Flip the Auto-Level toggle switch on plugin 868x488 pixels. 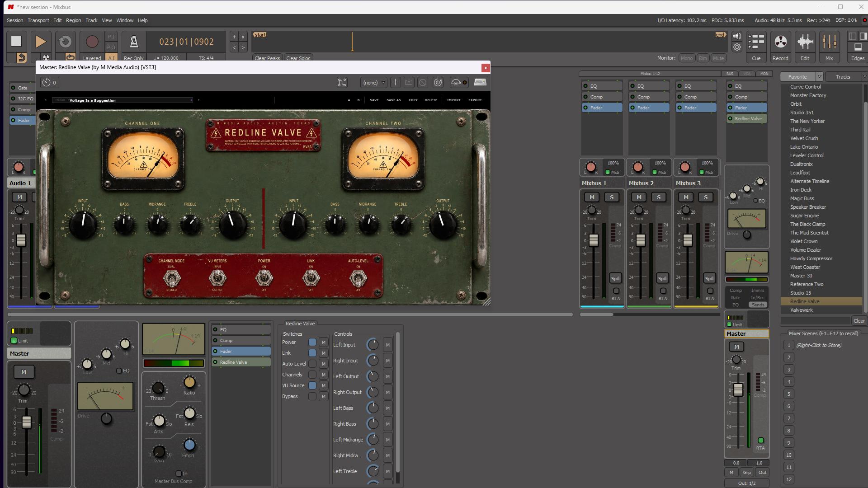(x=358, y=278)
